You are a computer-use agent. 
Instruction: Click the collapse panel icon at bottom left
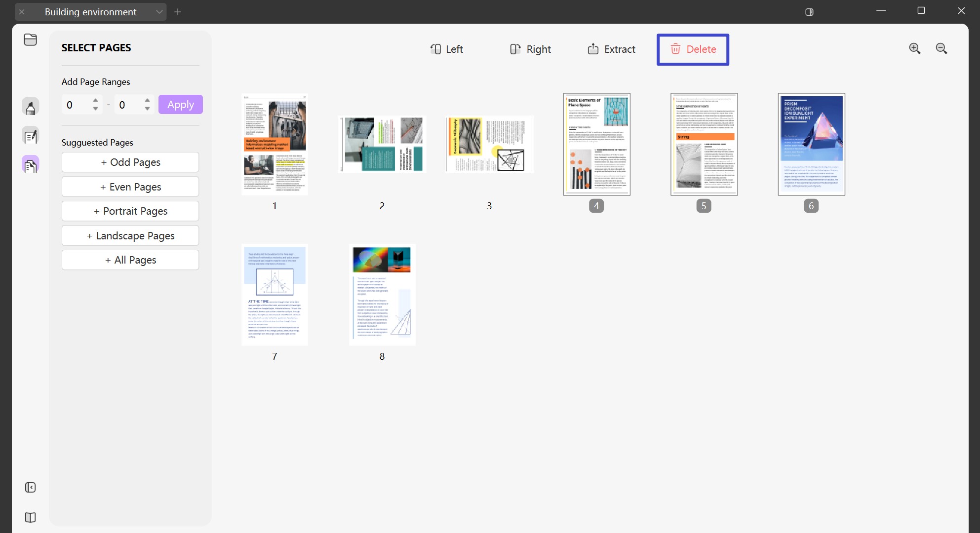point(30,488)
